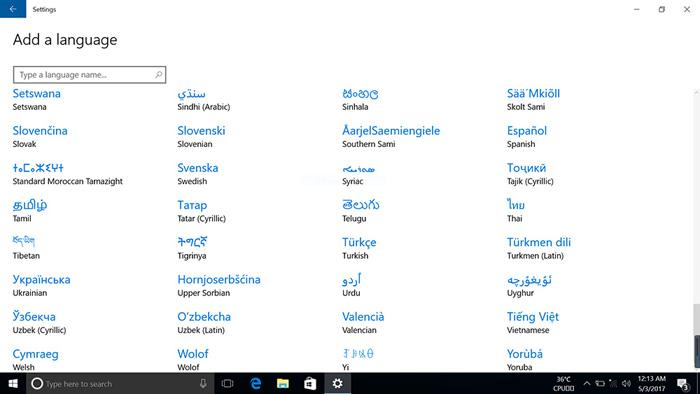Screen dimensions: 700x394
Task: Click the volume speaker tray icon
Action: coord(626,383)
